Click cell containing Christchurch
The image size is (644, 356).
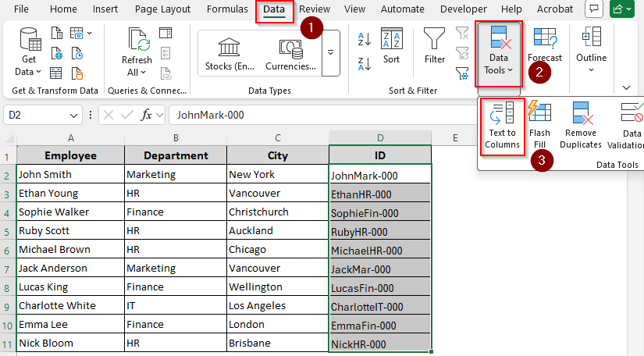[x=278, y=212]
